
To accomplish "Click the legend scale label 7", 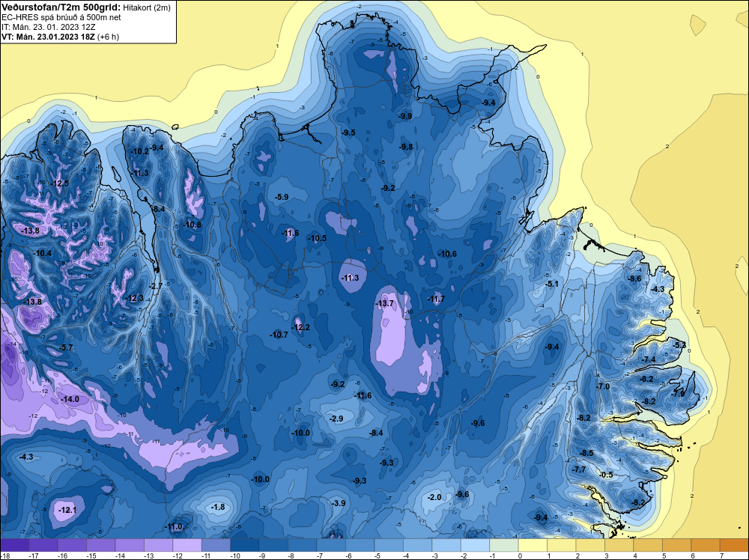I will tap(721, 556).
